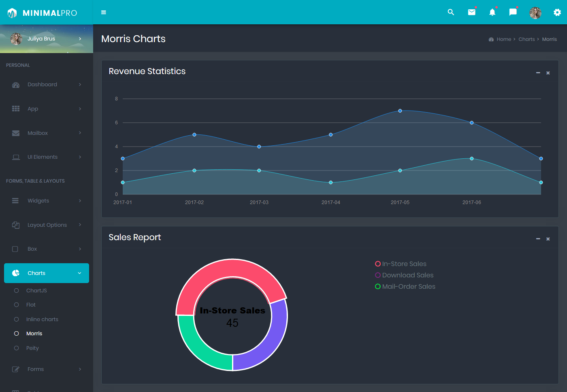Open chat messages icon in header
Screen dimensions: 567x392
coord(513,12)
